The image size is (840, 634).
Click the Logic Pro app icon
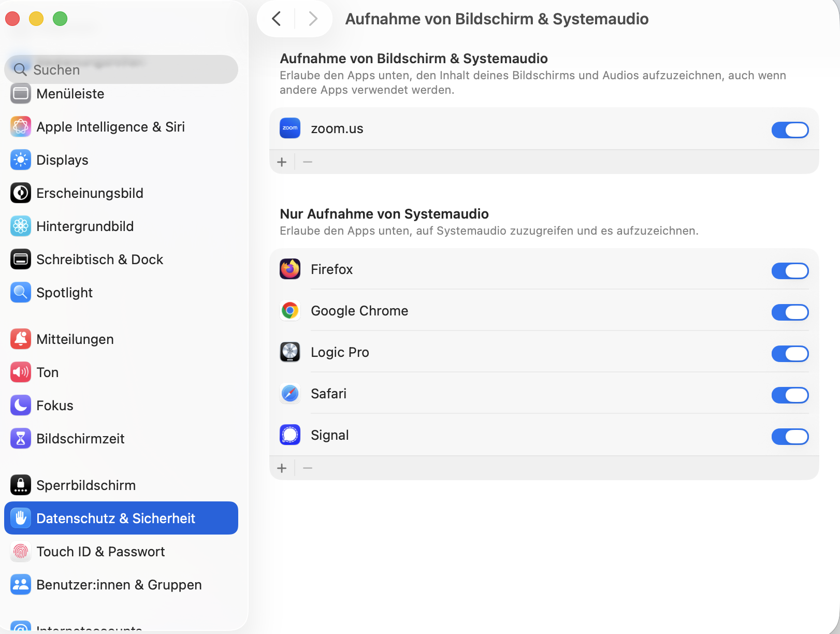pyautogui.click(x=290, y=352)
